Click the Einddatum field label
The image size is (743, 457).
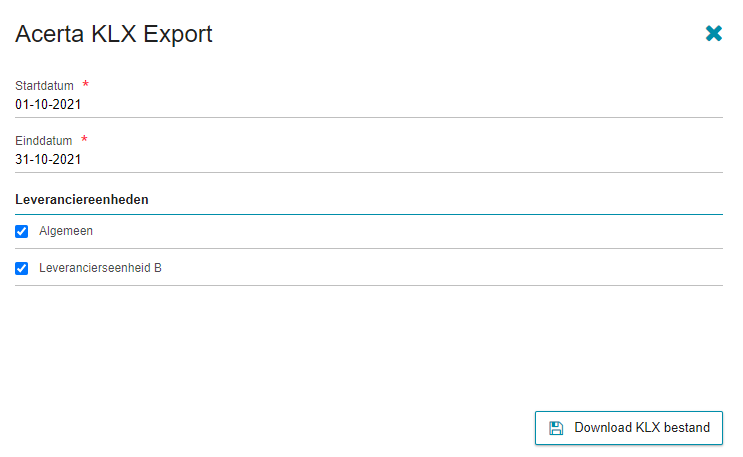click(44, 141)
